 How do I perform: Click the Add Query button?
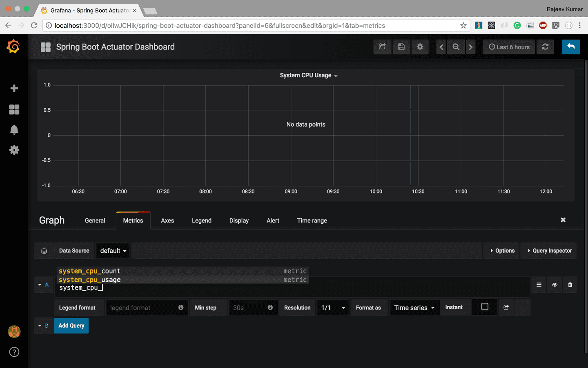point(71,325)
